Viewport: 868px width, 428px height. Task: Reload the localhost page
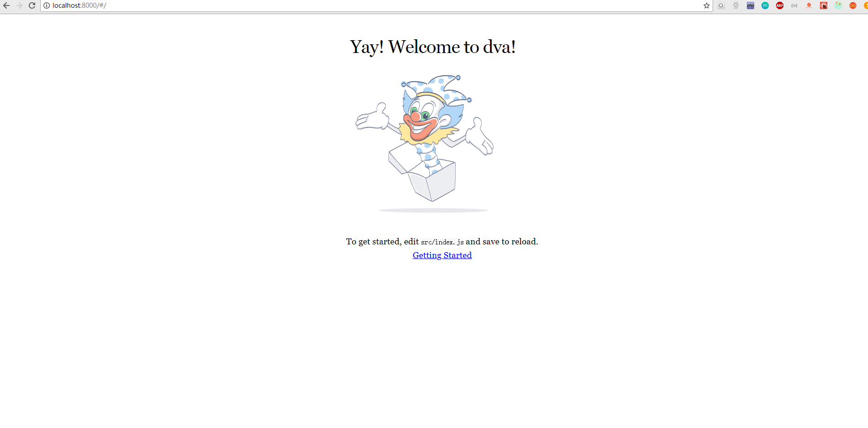32,5
